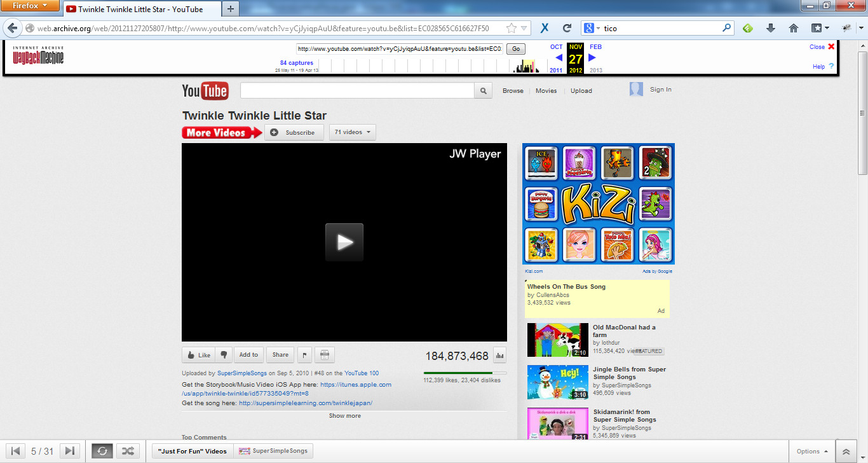Screen dimensions: 868x463
Task: Click the Like button
Action: (x=198, y=355)
